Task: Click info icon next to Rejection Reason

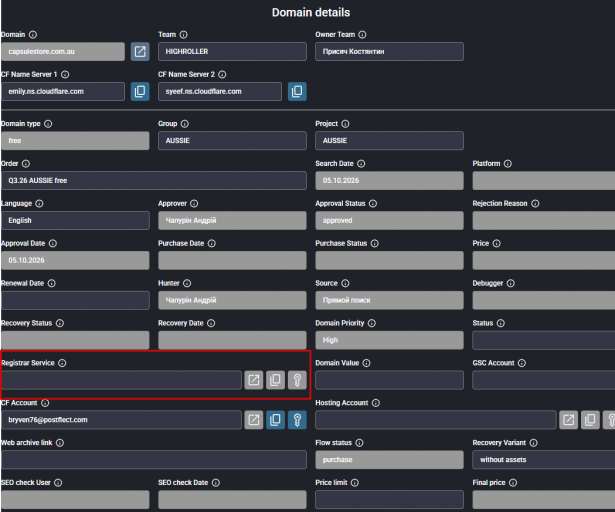Action: point(535,204)
